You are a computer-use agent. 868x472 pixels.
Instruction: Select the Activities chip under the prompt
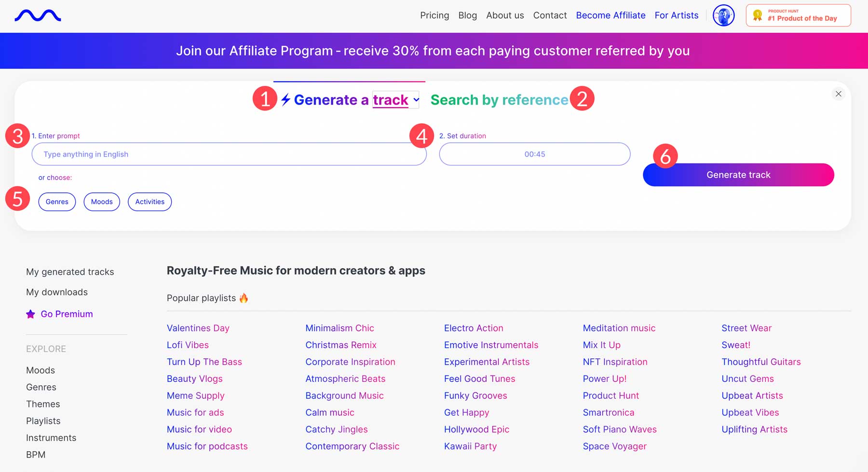pos(149,202)
